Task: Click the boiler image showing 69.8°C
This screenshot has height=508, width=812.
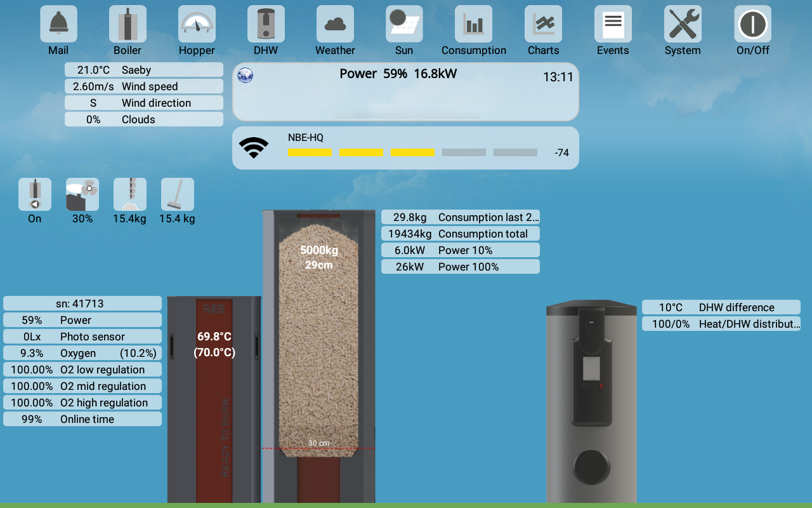Action: click(x=214, y=400)
